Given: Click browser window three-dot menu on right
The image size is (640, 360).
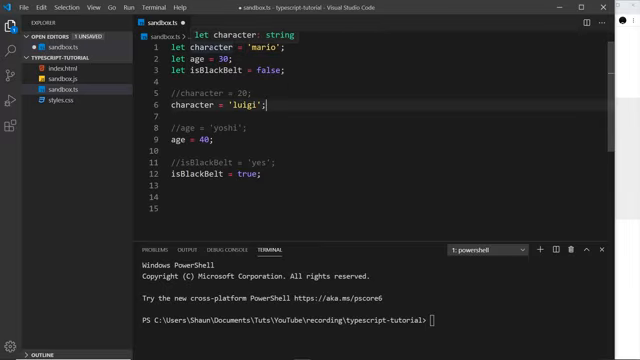Looking at the screenshot, I should tap(633, 20).
